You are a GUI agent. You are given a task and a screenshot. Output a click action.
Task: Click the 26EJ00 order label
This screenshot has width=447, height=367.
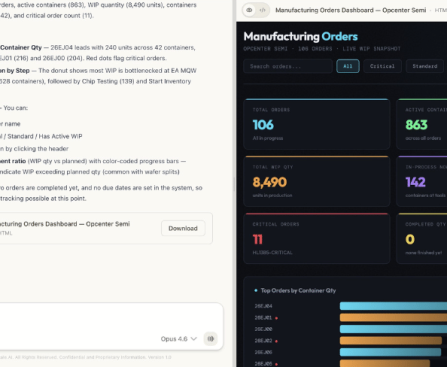[x=263, y=329]
